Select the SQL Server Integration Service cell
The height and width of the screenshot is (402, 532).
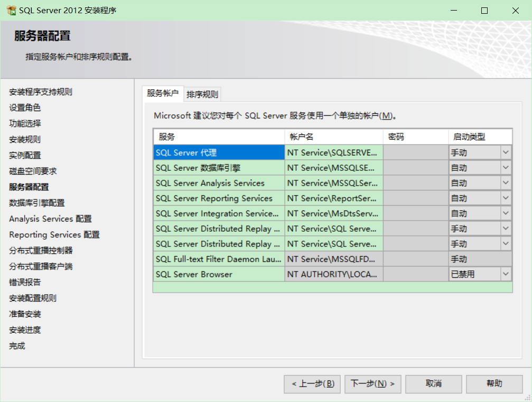tap(219, 214)
